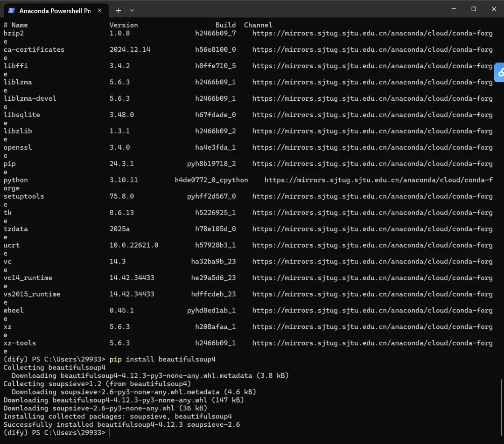Select the Anaconda Powershell Prompt tab
This screenshot has height=444, width=504.
pos(56,11)
